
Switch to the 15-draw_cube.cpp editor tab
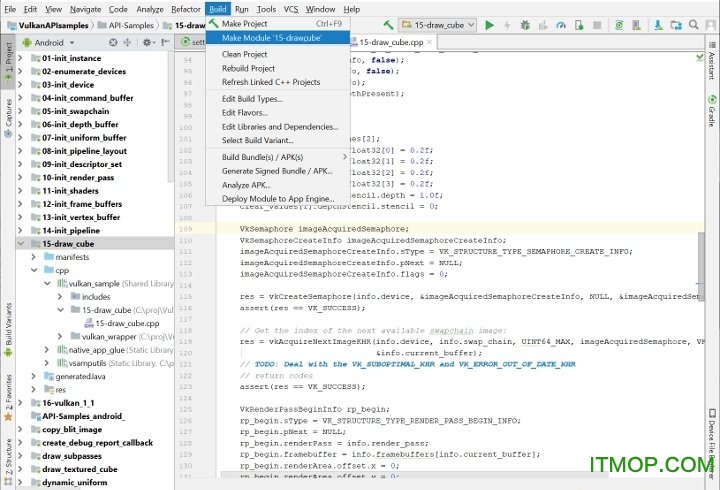coord(391,42)
